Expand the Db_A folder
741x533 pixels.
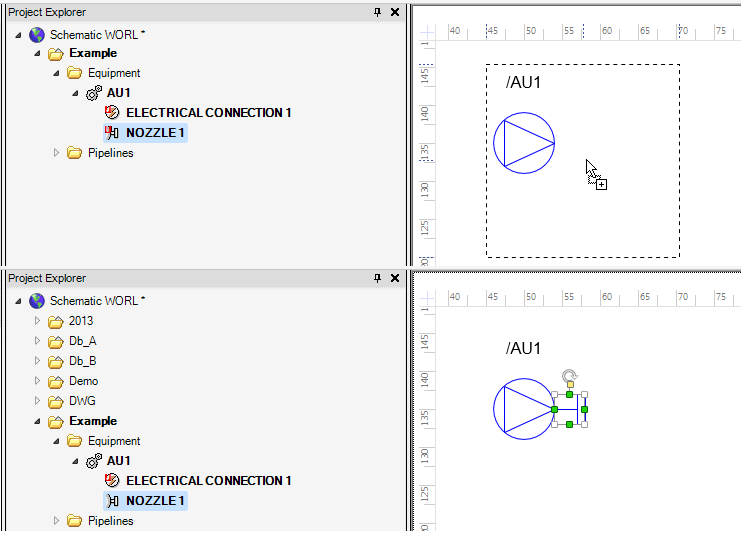pyautogui.click(x=37, y=341)
